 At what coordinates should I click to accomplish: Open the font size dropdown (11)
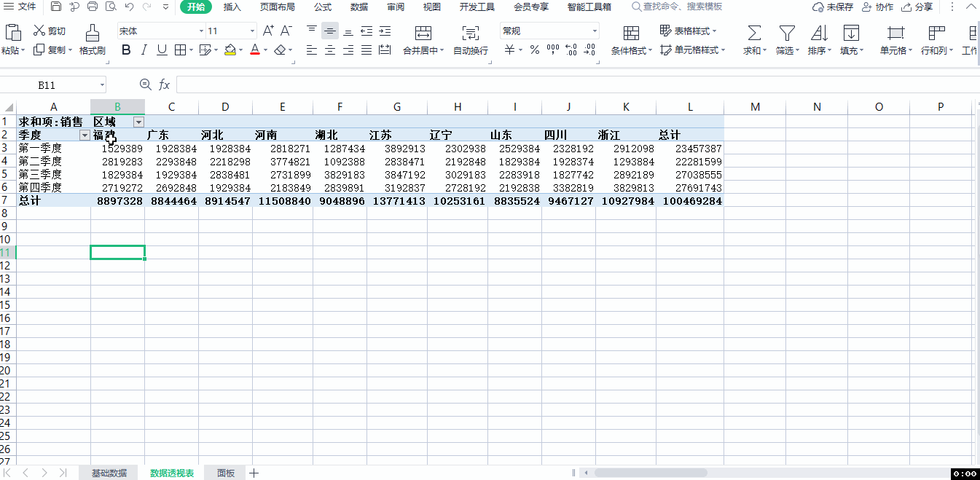pos(253,31)
